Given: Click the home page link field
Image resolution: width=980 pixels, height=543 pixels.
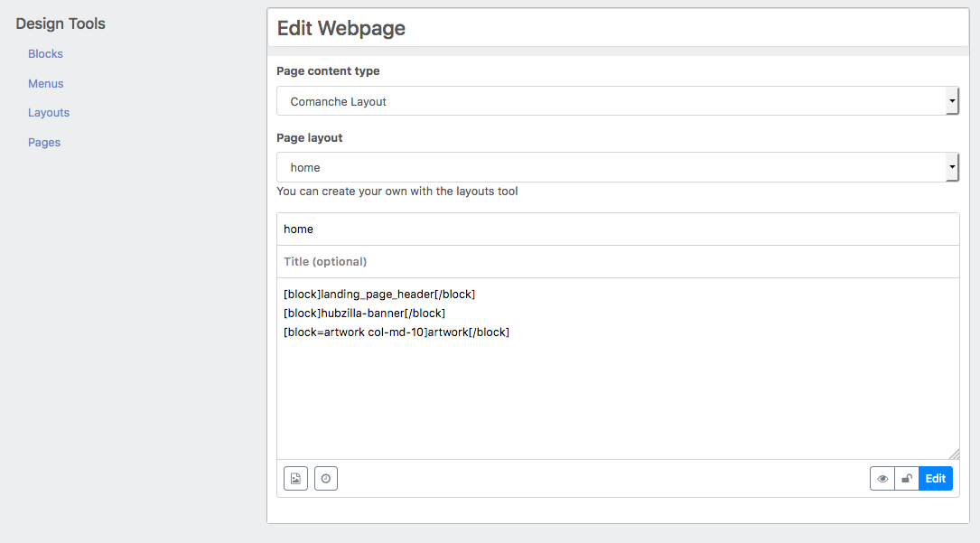Looking at the screenshot, I should pos(617,229).
